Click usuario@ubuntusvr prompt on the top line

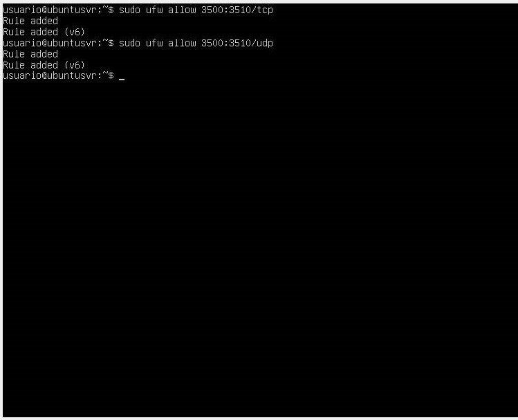point(50,10)
